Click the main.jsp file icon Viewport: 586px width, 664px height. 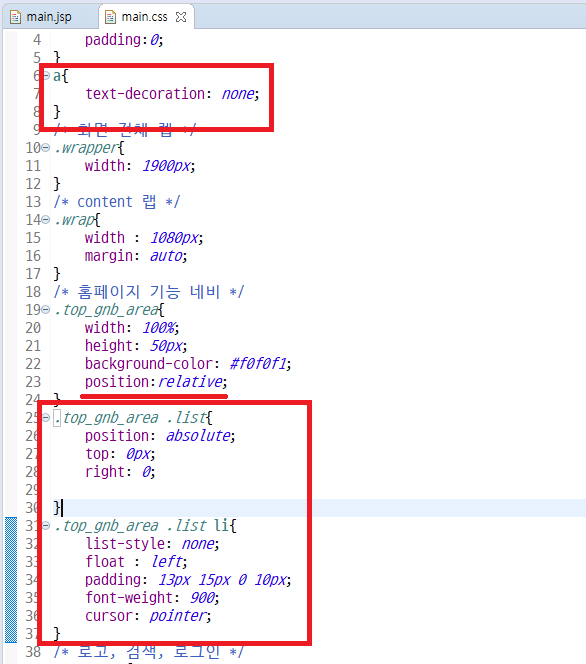click(15, 17)
